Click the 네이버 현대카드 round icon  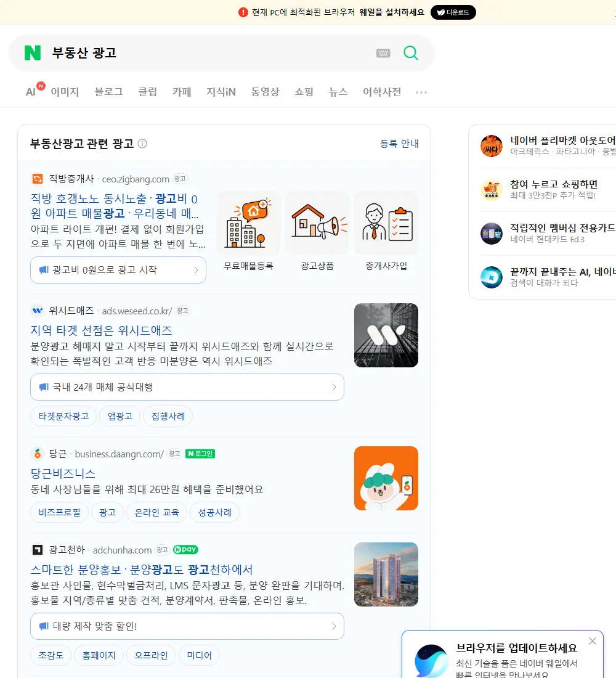492,234
